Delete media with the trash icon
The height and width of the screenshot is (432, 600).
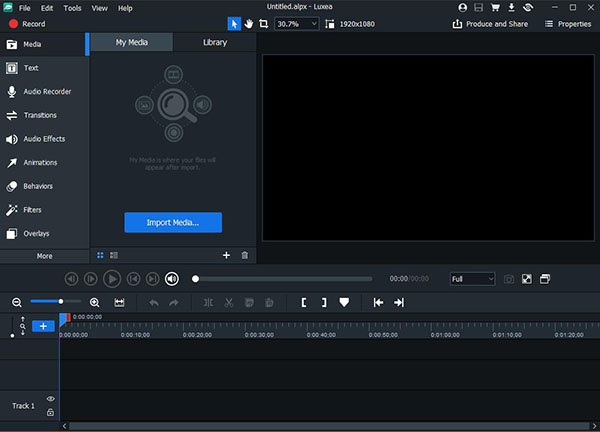[x=245, y=255]
